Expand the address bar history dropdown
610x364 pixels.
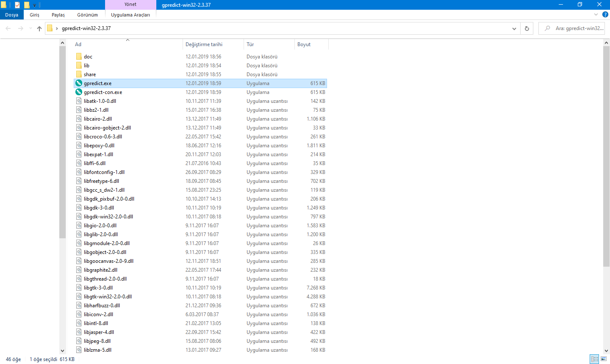[514, 28]
